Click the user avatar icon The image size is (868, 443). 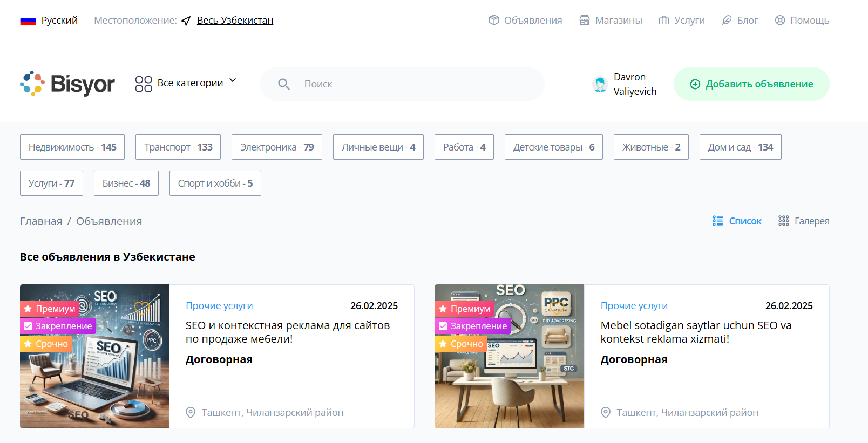pyautogui.click(x=600, y=84)
